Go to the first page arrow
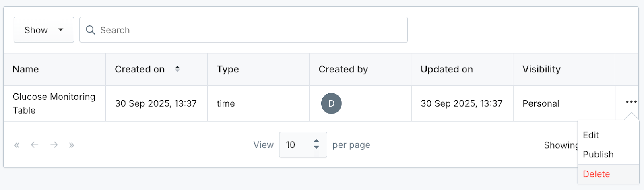The width and height of the screenshot is (644, 190). 17,145
